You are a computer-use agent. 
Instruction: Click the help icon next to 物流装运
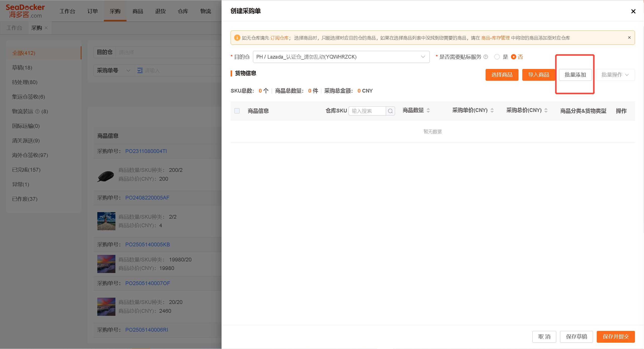point(37,111)
